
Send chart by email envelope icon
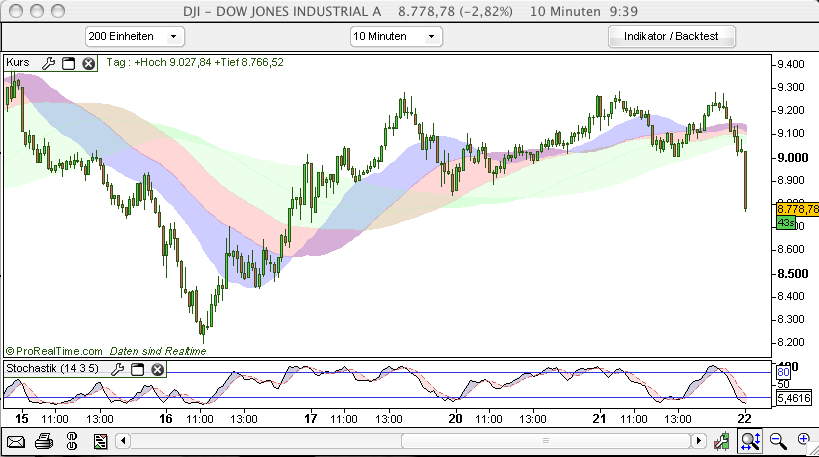point(16,442)
